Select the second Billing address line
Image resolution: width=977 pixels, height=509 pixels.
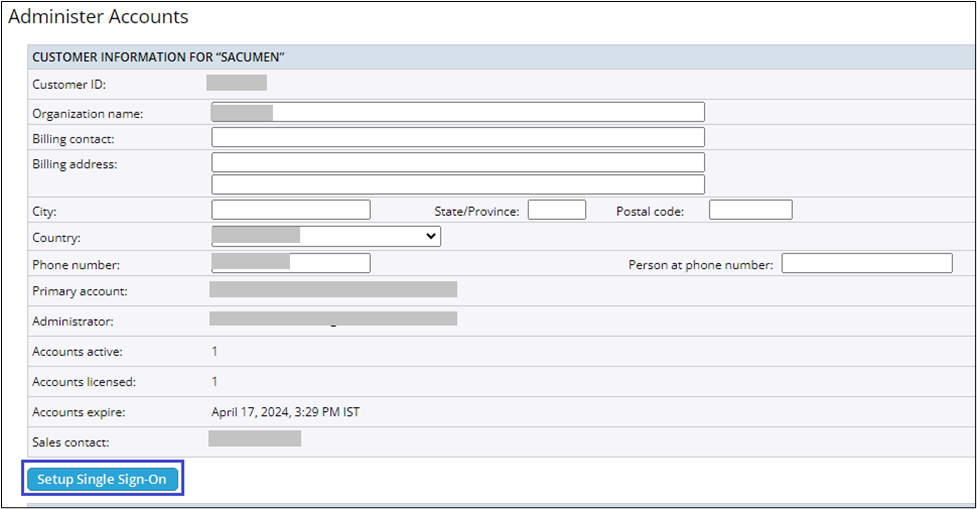[x=458, y=184]
